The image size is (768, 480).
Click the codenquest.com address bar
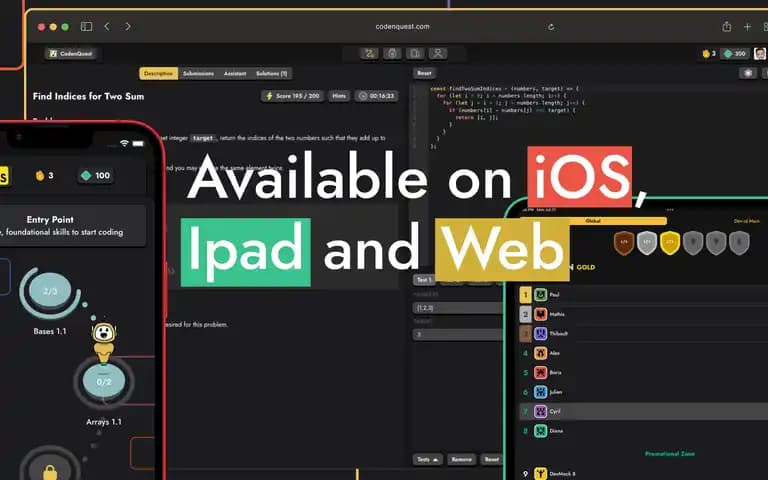402,26
